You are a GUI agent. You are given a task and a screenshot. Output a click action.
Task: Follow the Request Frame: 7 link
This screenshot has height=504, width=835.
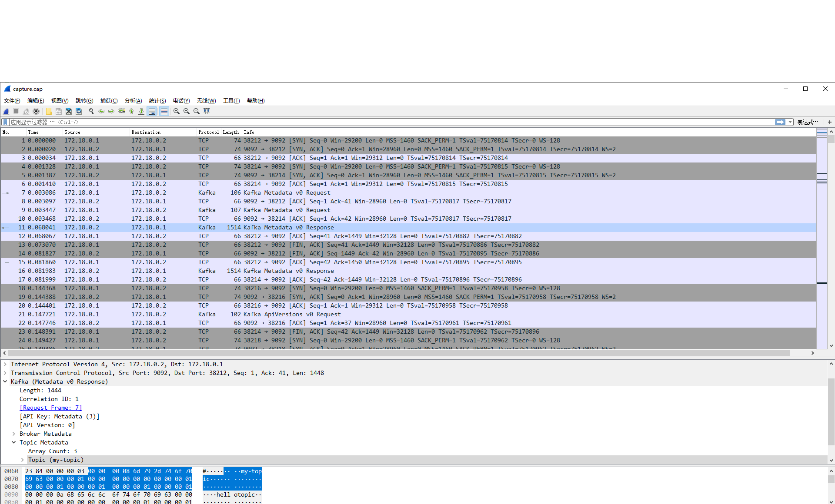[x=51, y=408]
